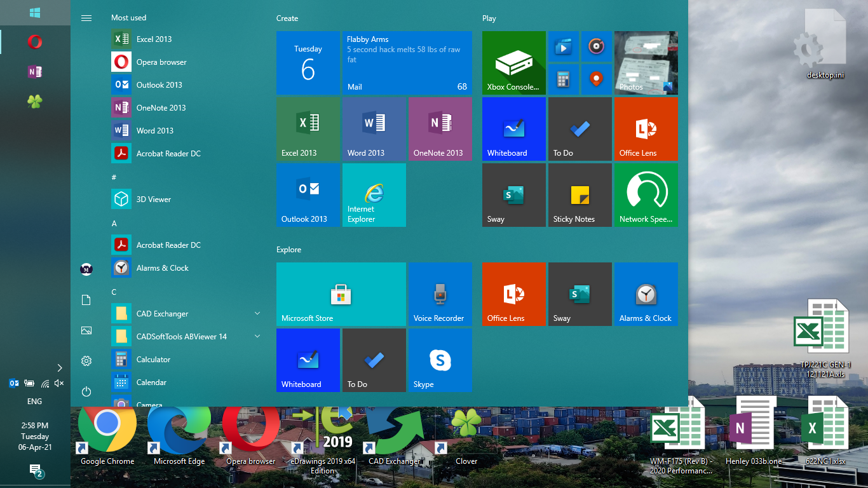This screenshot has width=868, height=488.
Task: Open the Photos live tile
Action: 646,63
